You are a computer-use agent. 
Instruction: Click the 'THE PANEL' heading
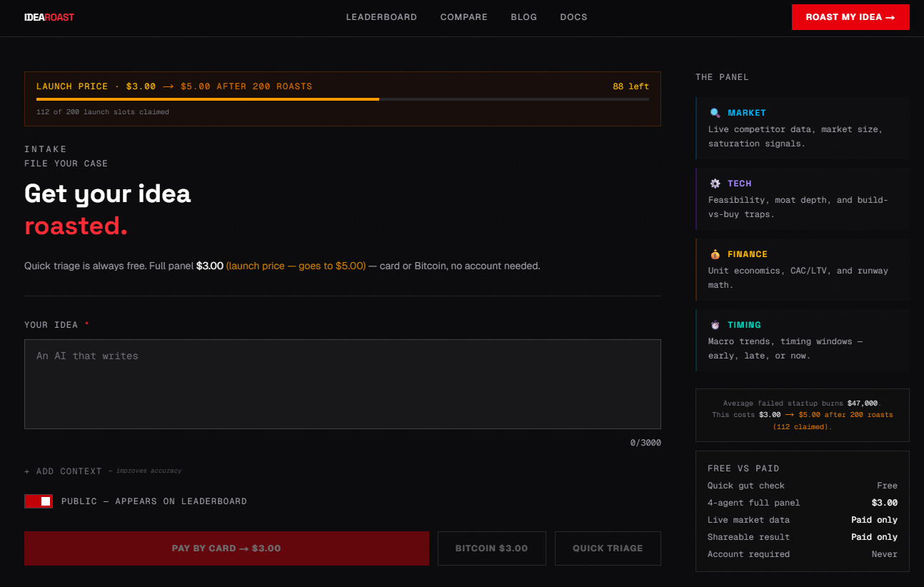point(722,77)
